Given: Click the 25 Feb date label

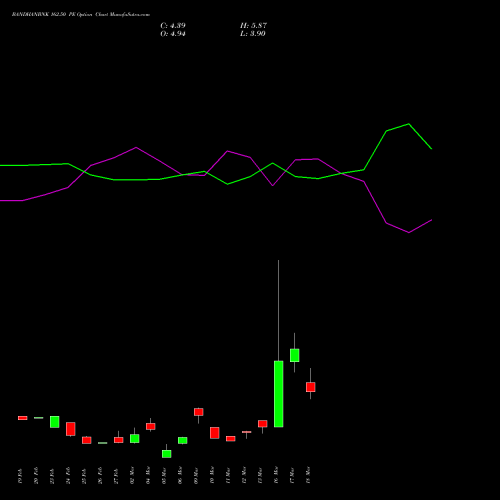Looking at the screenshot, I should coord(84,476).
